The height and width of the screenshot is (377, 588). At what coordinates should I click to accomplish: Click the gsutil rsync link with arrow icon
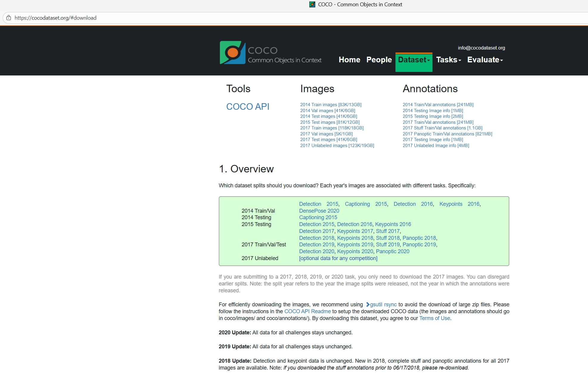(x=381, y=305)
